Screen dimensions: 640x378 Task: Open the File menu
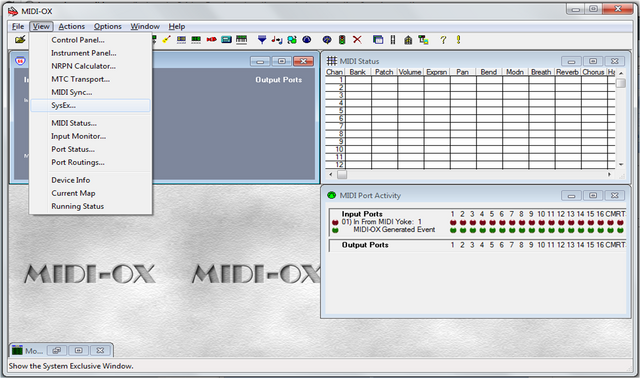coord(18,27)
